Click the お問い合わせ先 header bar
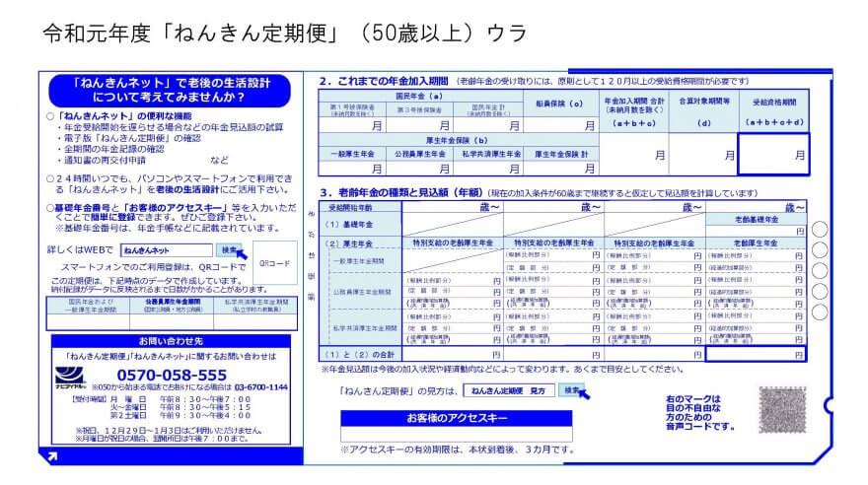Image resolution: width=868 pixels, height=485 pixels. click(x=170, y=341)
